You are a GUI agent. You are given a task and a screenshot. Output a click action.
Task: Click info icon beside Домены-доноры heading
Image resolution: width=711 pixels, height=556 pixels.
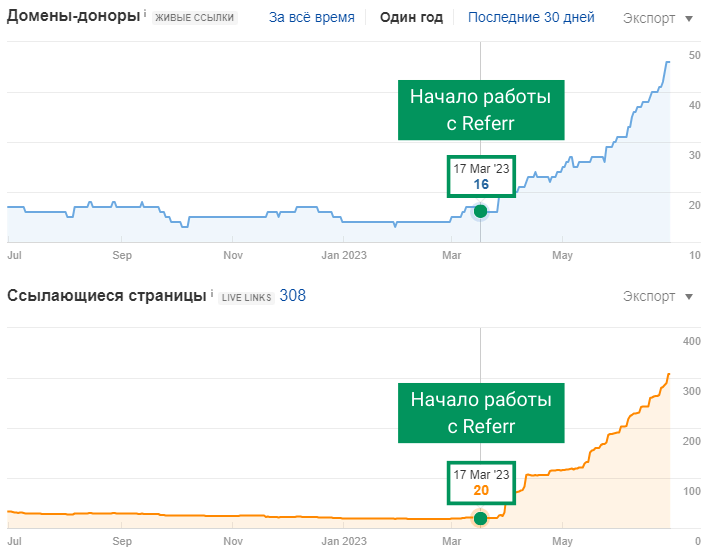[145, 14]
